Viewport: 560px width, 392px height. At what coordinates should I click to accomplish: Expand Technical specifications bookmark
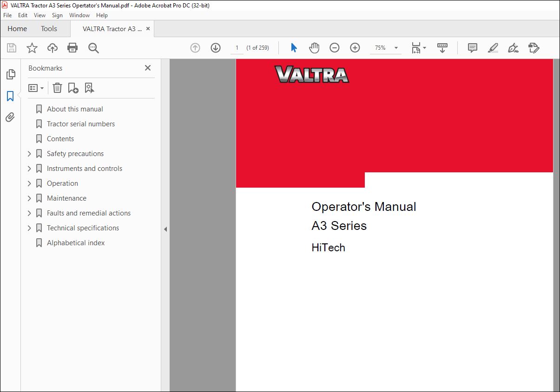pos(29,228)
